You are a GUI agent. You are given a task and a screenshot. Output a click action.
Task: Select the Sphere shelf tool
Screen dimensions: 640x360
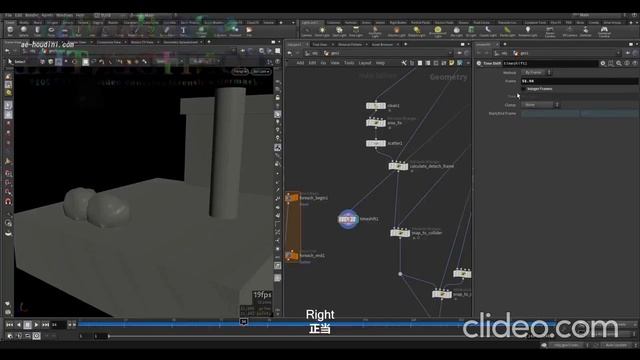pos(24,31)
